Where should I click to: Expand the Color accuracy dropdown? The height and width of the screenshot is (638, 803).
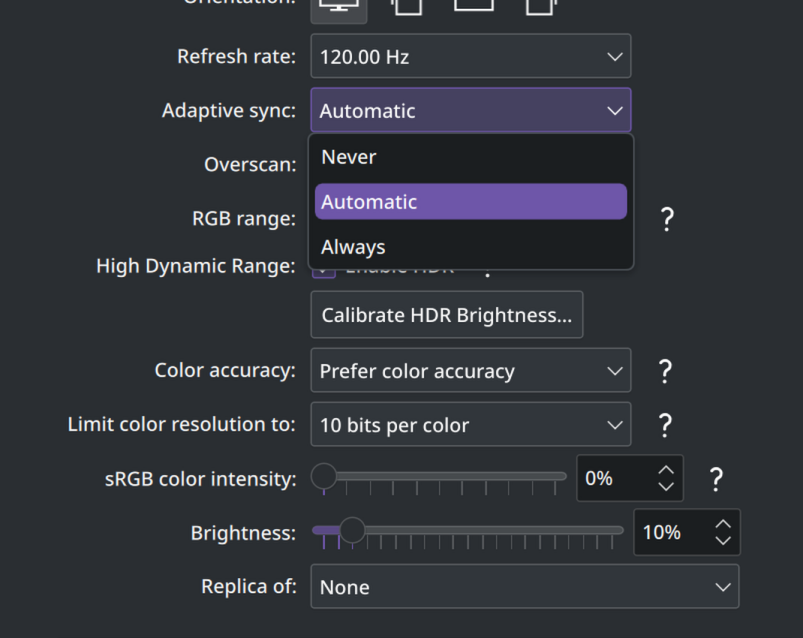pyautogui.click(x=470, y=371)
